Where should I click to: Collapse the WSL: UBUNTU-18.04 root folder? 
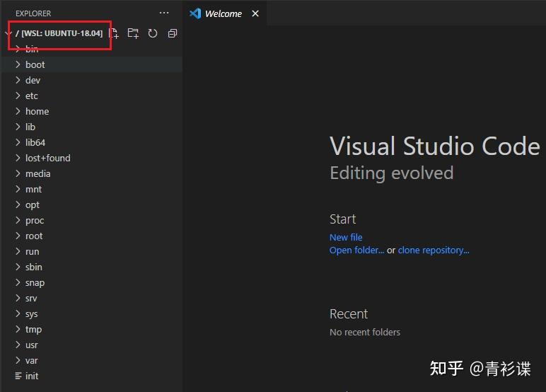8,33
